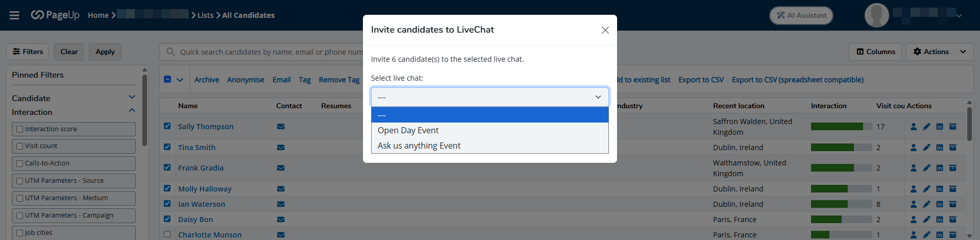This screenshot has width=980, height=240.
Task: Open the Select live chat dropdown
Action: click(489, 97)
